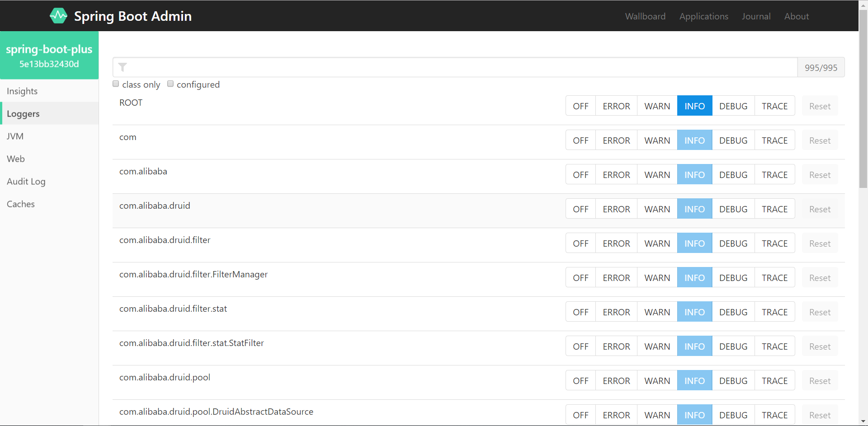Set com.alibaba logger to WARN
868x426 pixels.
657,175
